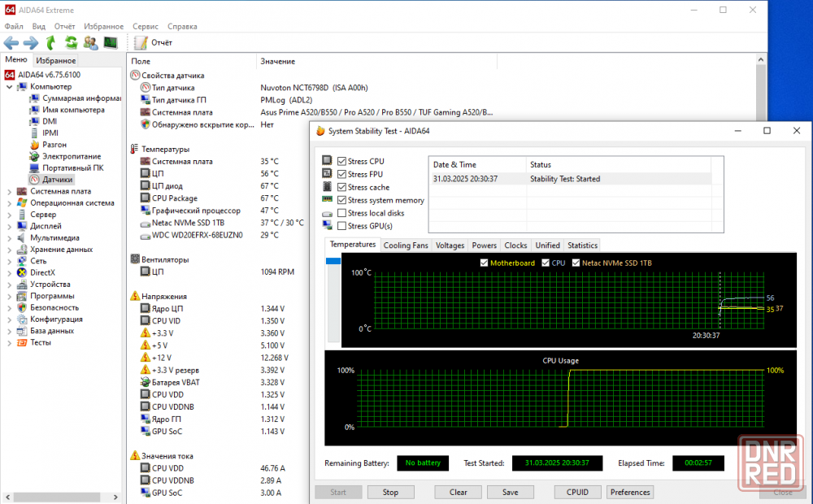The image size is (813, 504).
Task: Click the Мультимедиа speaker icon
Action: (22, 237)
